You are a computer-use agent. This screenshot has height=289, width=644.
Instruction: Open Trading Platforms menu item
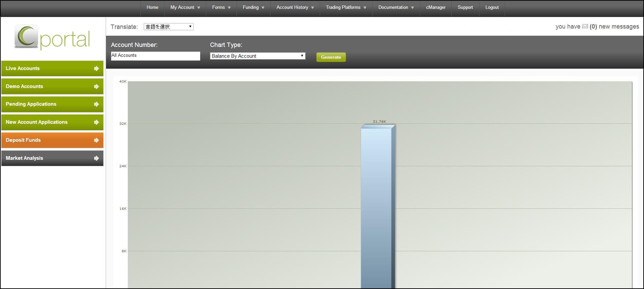pos(343,7)
